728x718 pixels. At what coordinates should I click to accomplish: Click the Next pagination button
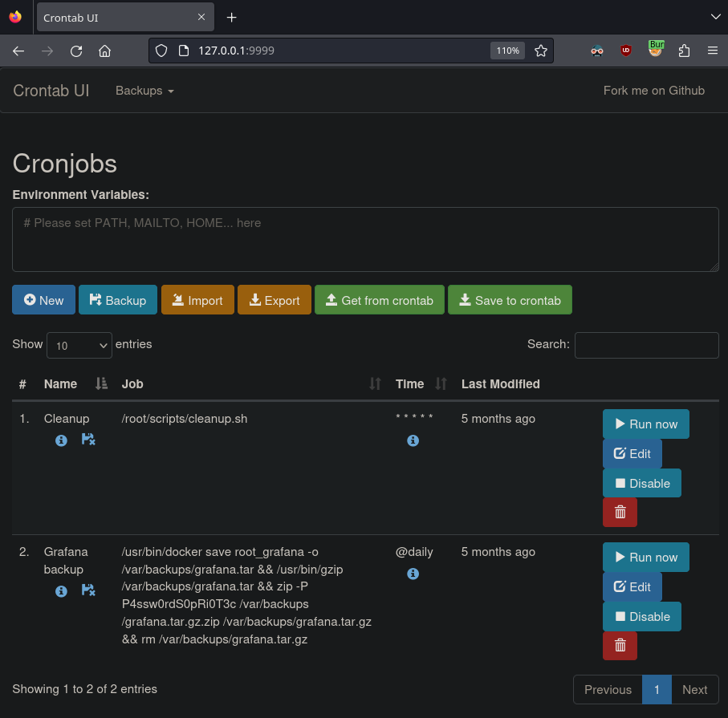coord(694,690)
